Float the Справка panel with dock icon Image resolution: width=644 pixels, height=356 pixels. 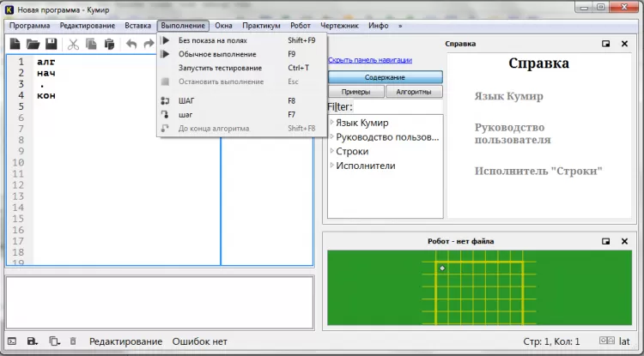point(605,44)
